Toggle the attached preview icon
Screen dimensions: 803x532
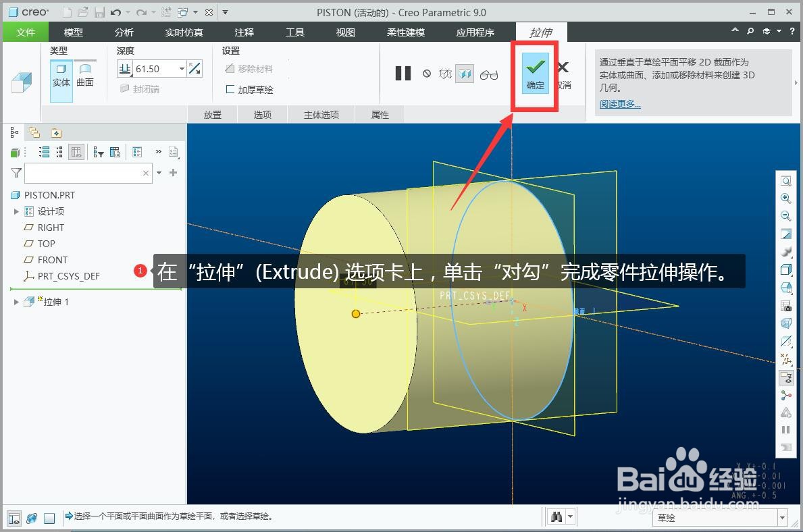click(465, 74)
